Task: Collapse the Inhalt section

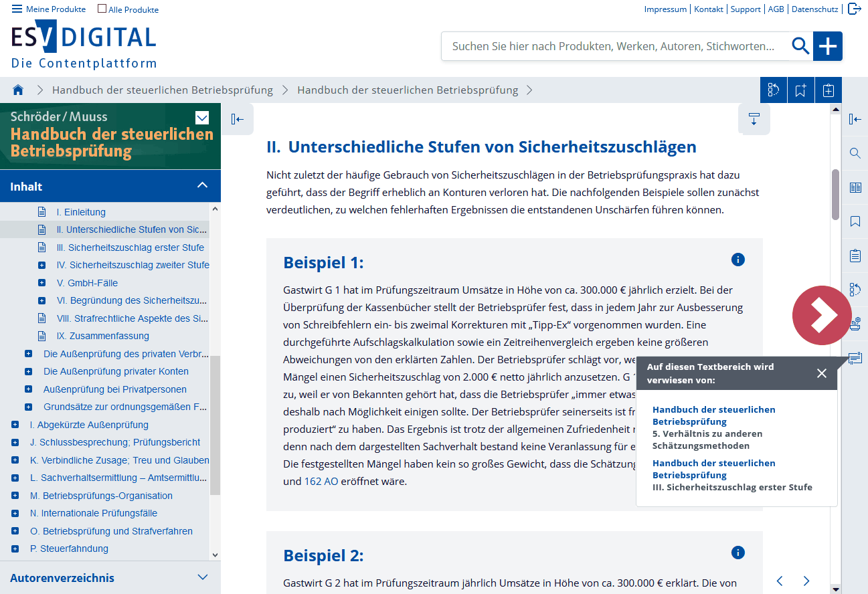Action: pos(203,185)
